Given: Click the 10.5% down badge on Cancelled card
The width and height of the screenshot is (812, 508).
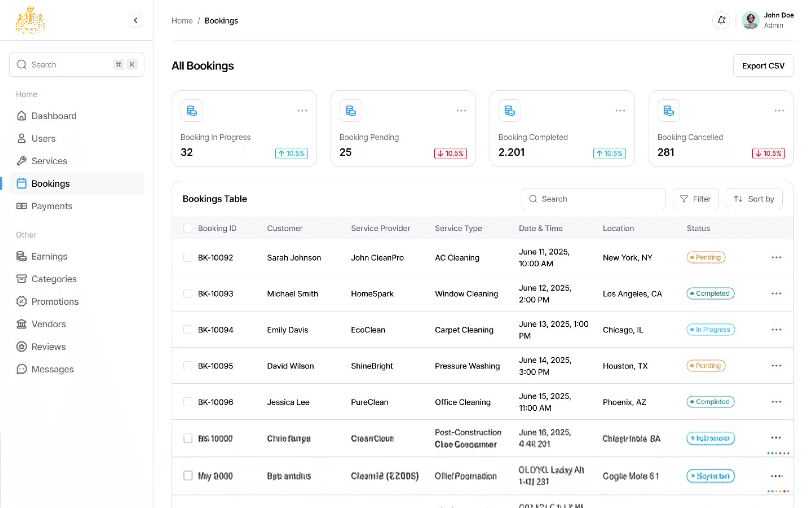Looking at the screenshot, I should click(x=769, y=153).
